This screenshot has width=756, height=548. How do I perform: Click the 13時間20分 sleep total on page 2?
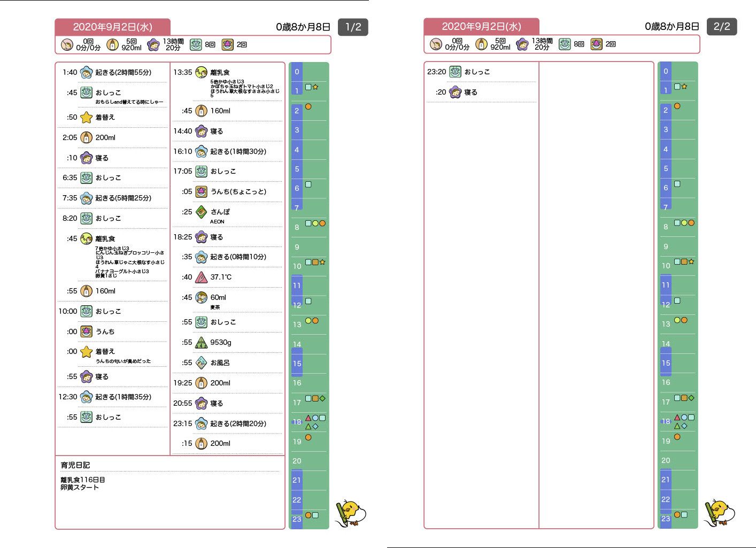click(x=542, y=44)
